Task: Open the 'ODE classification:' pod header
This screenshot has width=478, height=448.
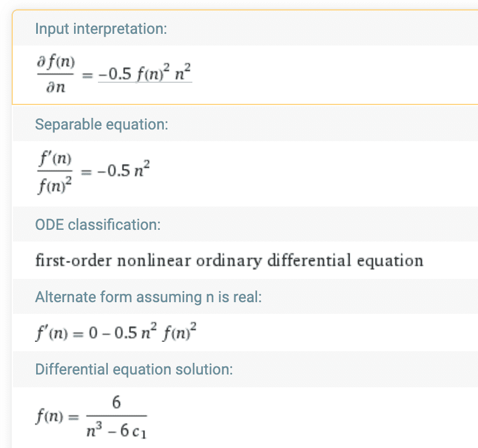Action: tap(97, 225)
